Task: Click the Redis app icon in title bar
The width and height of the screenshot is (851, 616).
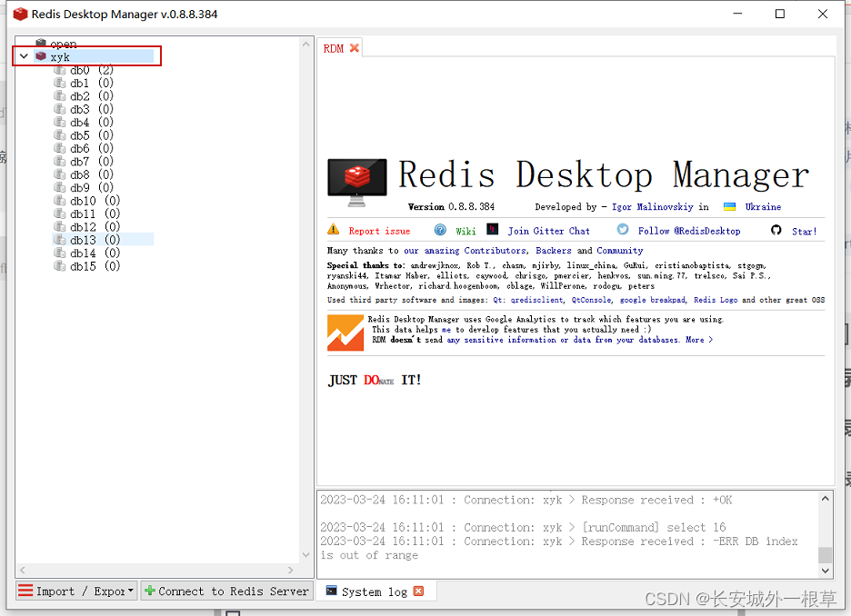Action: [x=20, y=15]
